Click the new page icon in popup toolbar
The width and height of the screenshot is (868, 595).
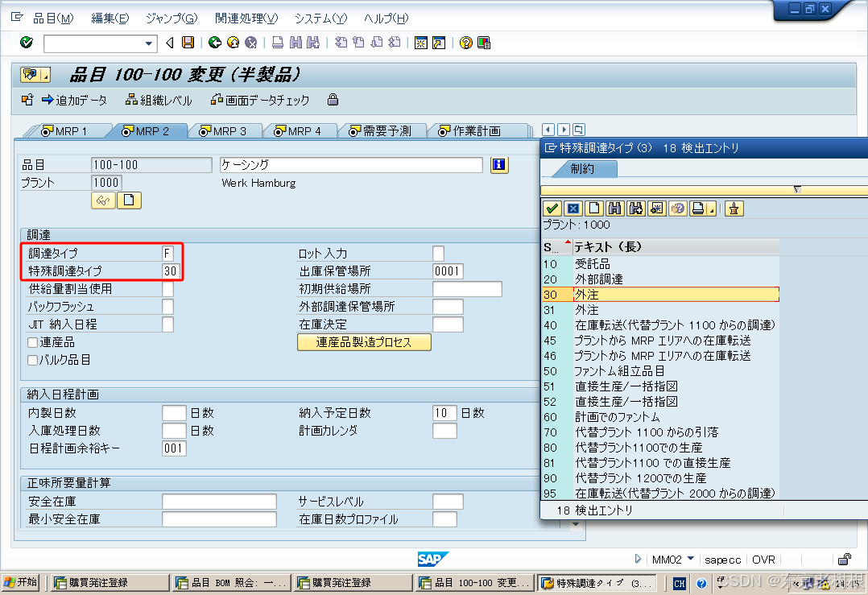(x=594, y=209)
